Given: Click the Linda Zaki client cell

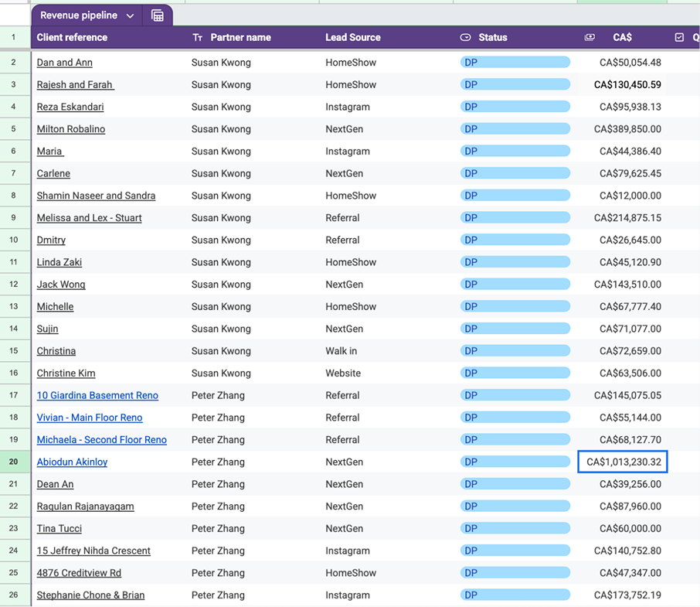Looking at the screenshot, I should 108,262.
